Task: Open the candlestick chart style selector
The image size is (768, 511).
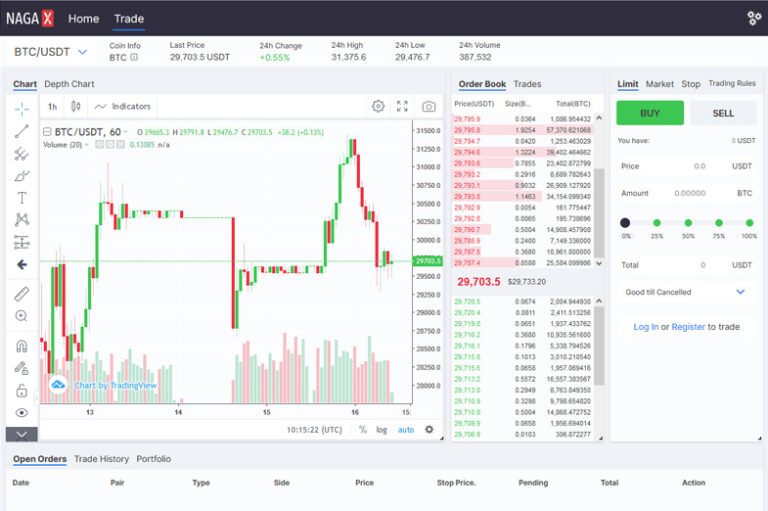Action: [x=75, y=106]
